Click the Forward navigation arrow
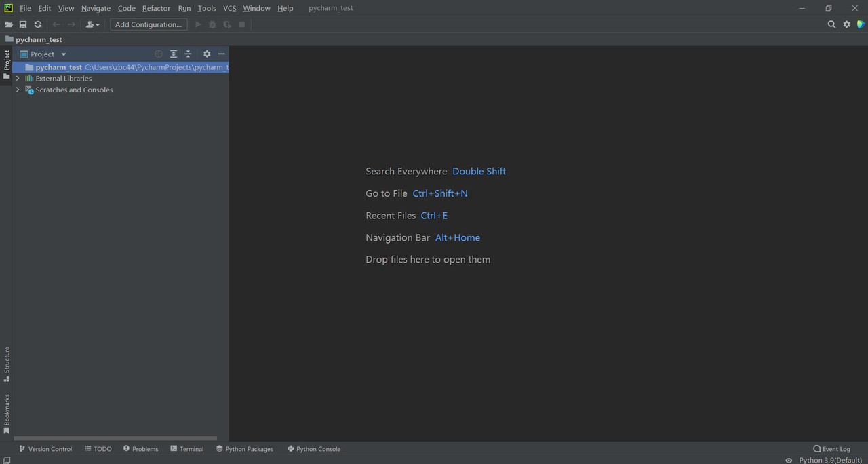This screenshot has width=868, height=464. [x=71, y=24]
